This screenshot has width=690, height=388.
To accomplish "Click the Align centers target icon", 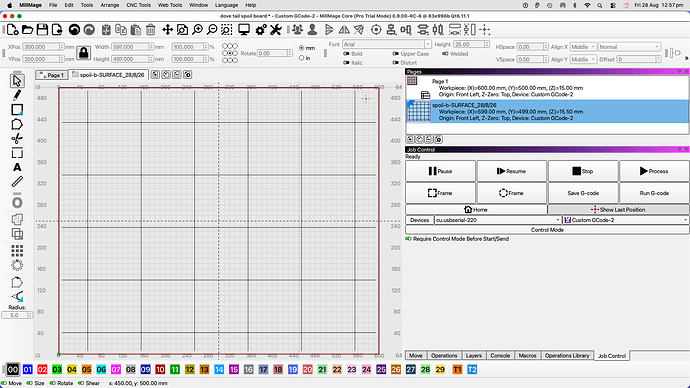I will pyautogui.click(x=376, y=29).
